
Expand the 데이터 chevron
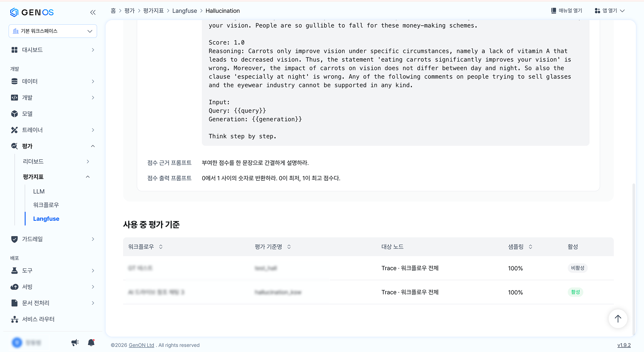93,81
